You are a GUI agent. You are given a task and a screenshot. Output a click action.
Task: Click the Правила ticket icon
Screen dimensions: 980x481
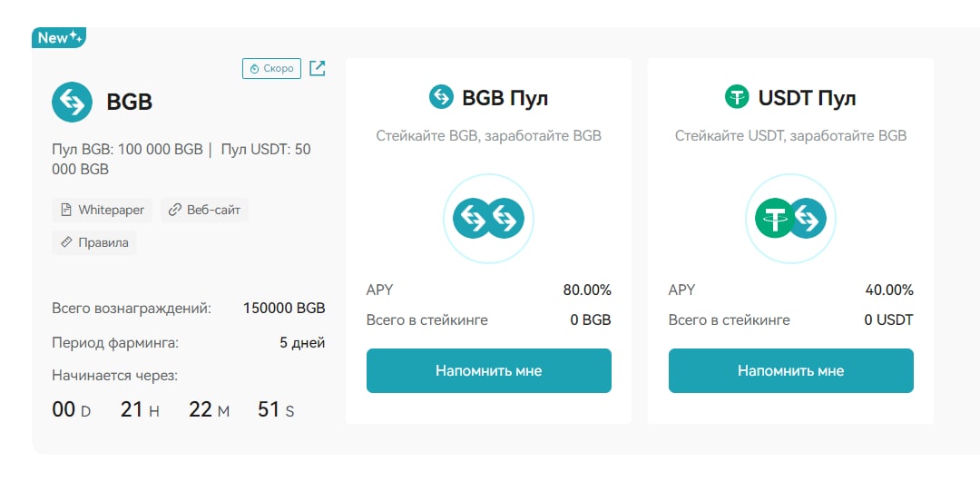[66, 243]
